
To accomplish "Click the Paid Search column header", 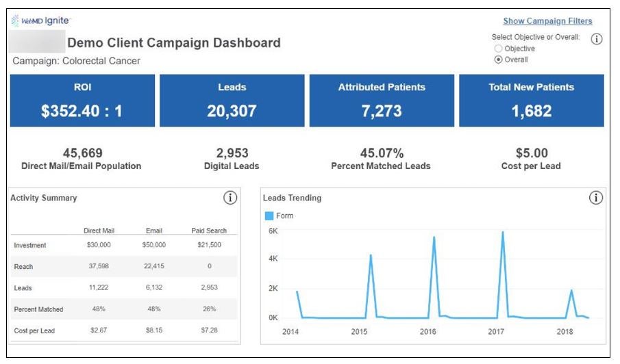I will [x=208, y=231].
